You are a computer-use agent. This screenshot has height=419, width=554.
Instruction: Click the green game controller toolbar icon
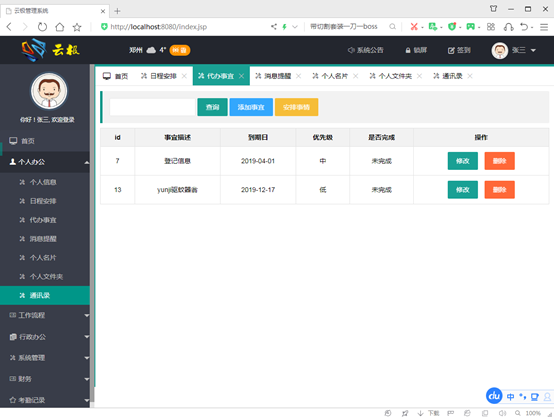[471, 26]
